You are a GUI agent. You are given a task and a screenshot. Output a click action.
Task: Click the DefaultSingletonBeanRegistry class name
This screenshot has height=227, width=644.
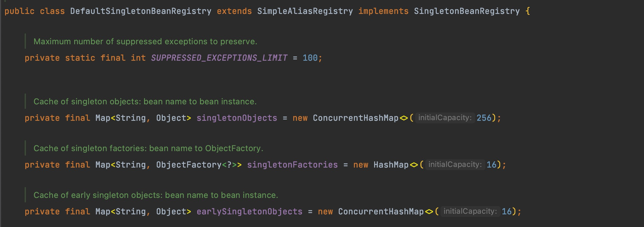pyautogui.click(x=141, y=11)
